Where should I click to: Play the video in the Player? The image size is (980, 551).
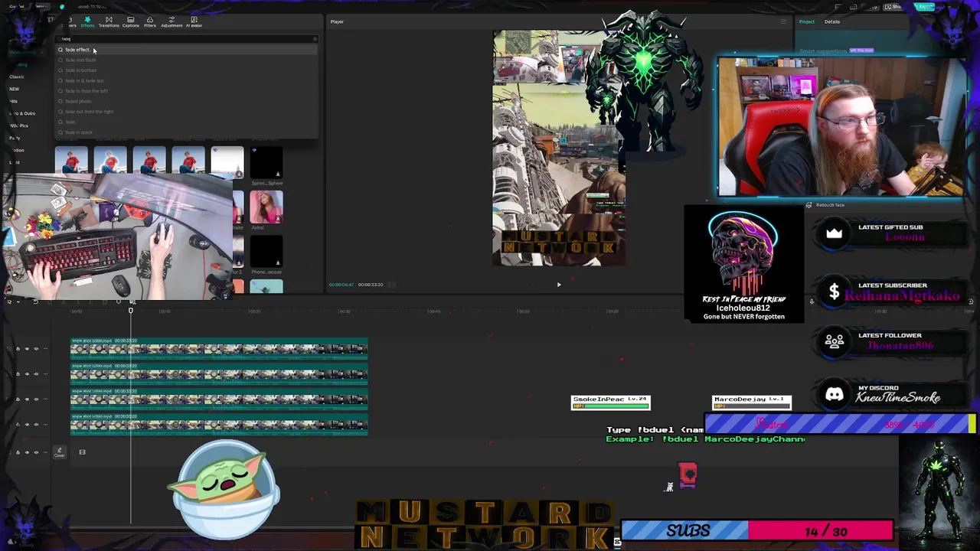[559, 285]
